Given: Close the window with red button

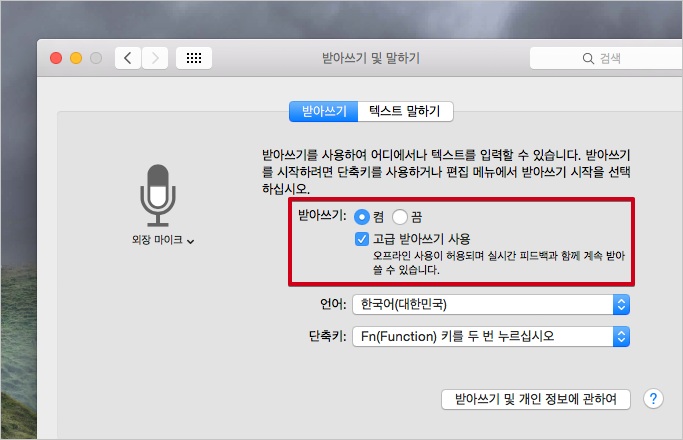Looking at the screenshot, I should click(56, 58).
